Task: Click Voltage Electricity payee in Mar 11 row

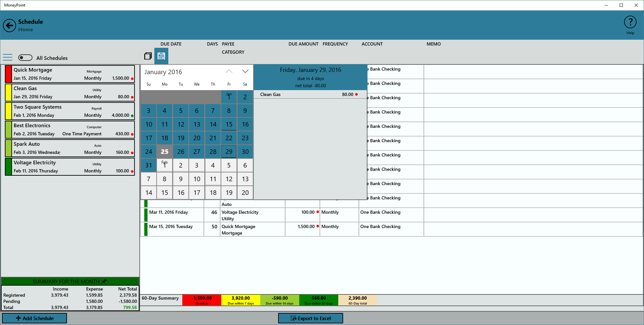Action: [x=240, y=212]
